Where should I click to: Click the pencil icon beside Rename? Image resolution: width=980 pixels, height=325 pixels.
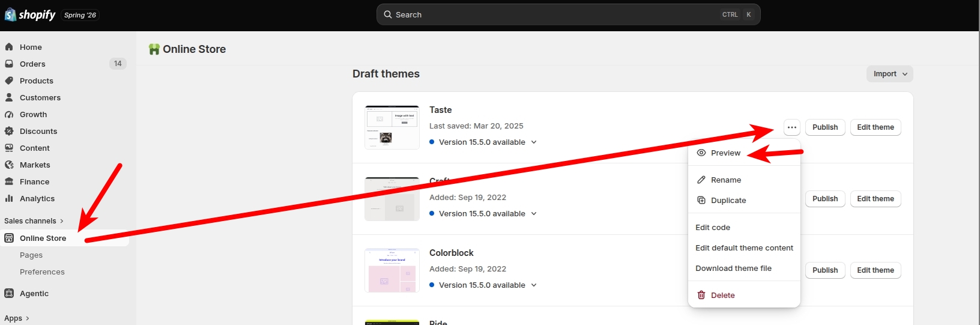point(701,180)
